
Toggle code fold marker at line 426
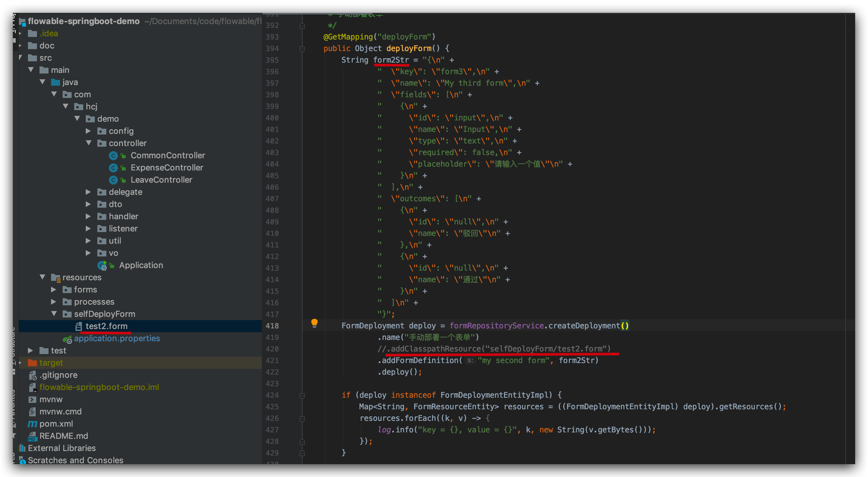pos(302,419)
